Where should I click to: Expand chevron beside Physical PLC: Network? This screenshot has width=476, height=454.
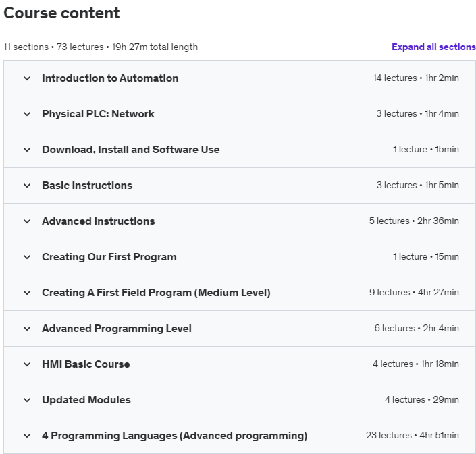click(27, 114)
